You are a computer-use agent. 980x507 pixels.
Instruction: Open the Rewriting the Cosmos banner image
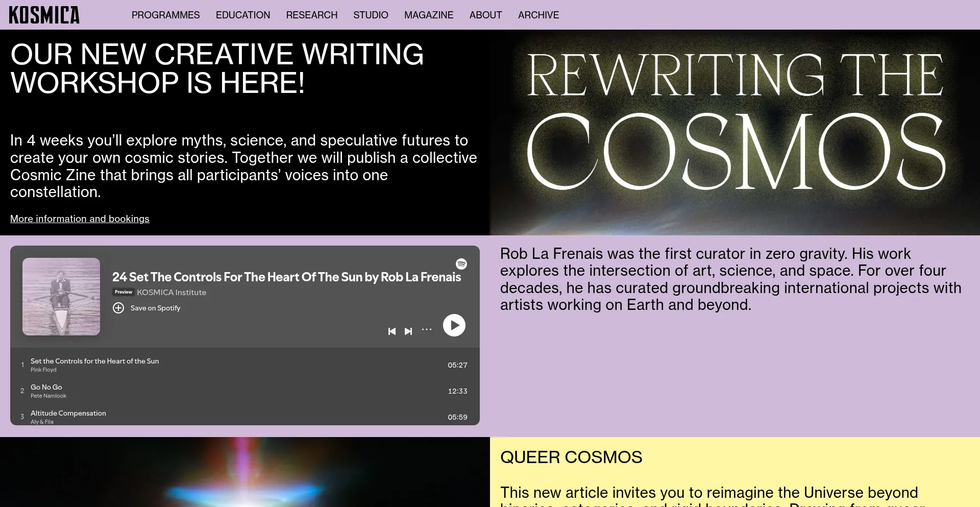(x=735, y=132)
